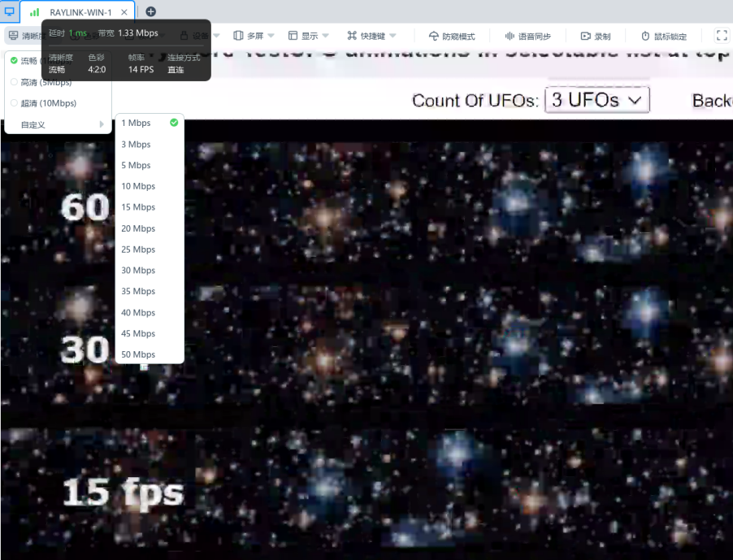Click the 防窥模式 privacy mode icon
Image resolution: width=733 pixels, height=560 pixels.
coord(434,36)
